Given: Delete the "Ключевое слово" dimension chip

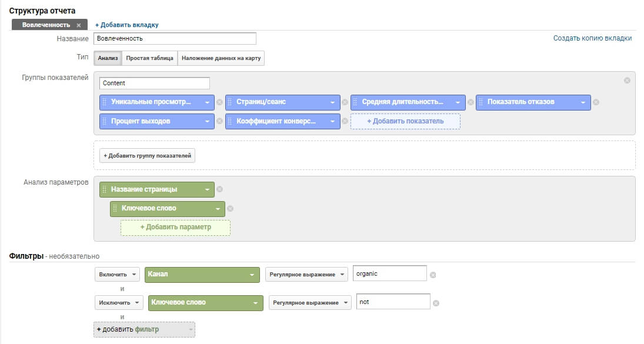Looking at the screenshot, I should 229,208.
